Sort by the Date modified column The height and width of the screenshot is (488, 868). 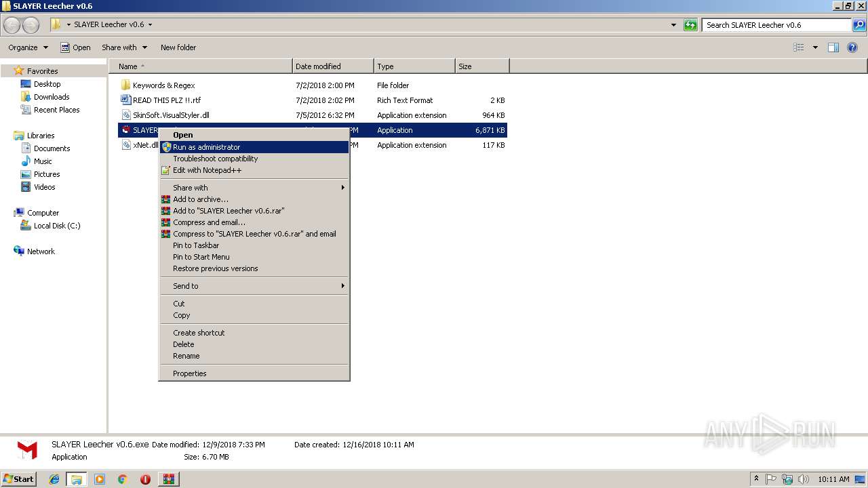pos(333,66)
